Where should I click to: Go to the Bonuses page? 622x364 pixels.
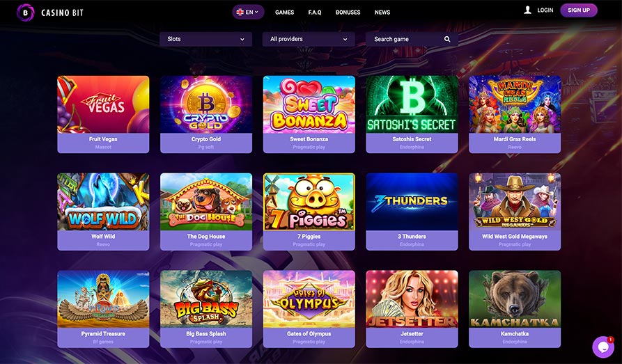click(x=348, y=13)
